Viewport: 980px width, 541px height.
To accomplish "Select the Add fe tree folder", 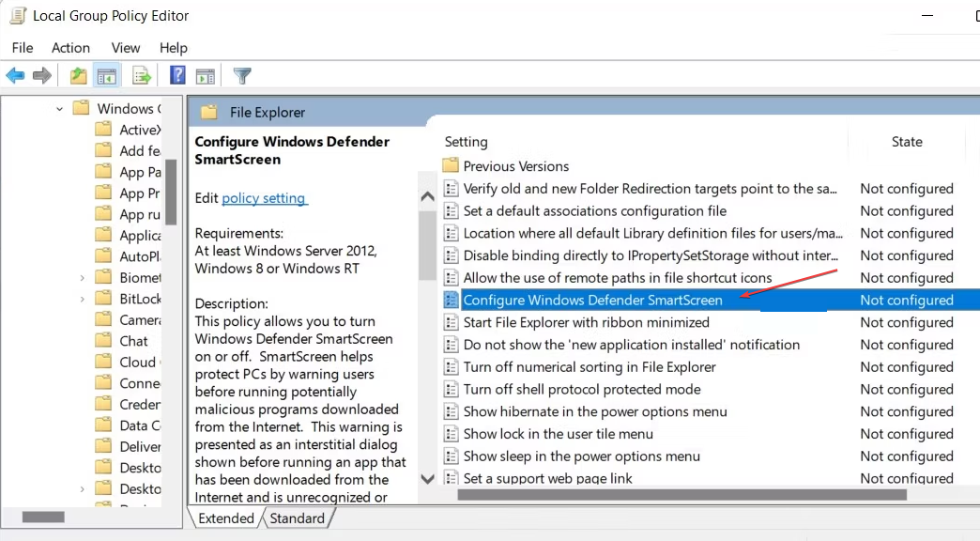I will (140, 150).
